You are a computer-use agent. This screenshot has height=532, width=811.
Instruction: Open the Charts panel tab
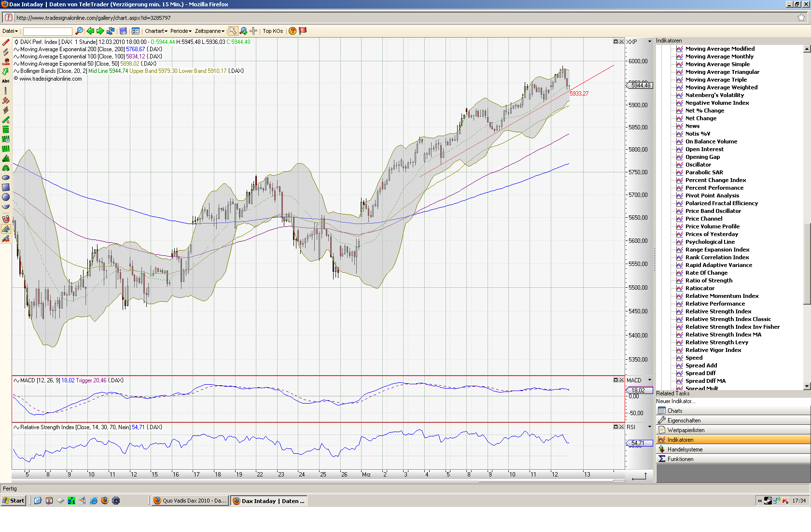[733, 411]
